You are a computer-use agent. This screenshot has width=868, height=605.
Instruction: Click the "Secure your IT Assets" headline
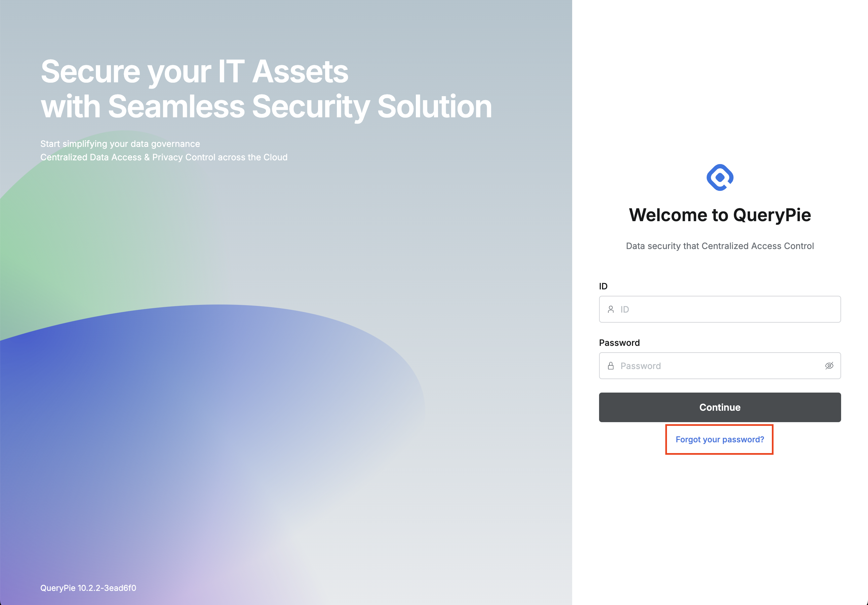click(x=194, y=71)
